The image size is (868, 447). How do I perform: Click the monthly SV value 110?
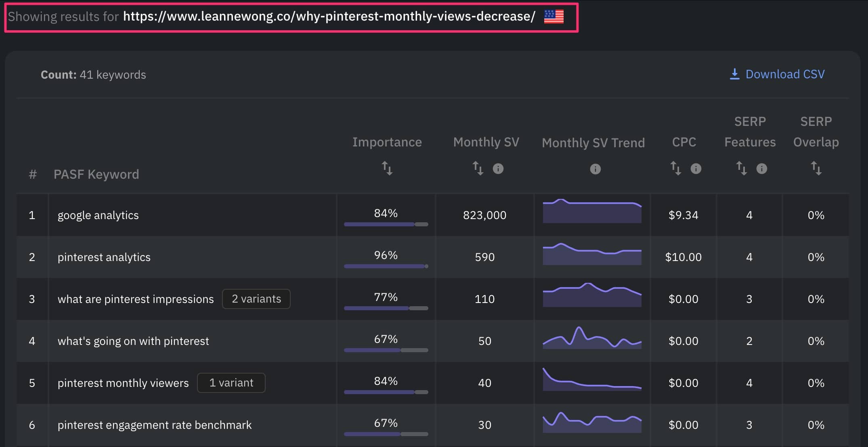point(484,299)
